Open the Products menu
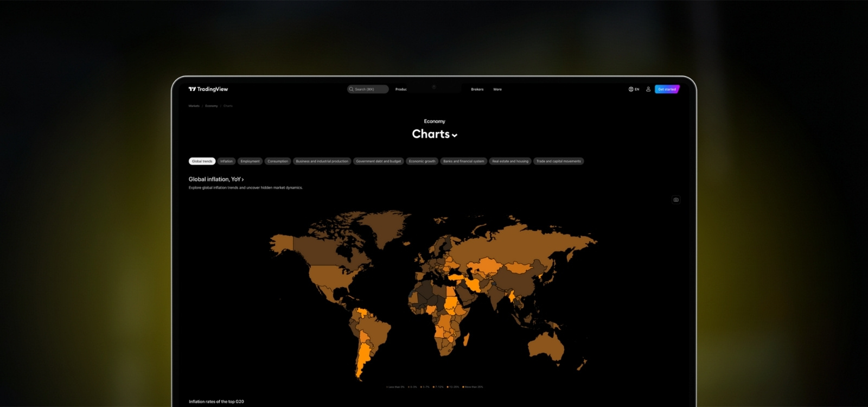This screenshot has height=407, width=868. coord(401,89)
